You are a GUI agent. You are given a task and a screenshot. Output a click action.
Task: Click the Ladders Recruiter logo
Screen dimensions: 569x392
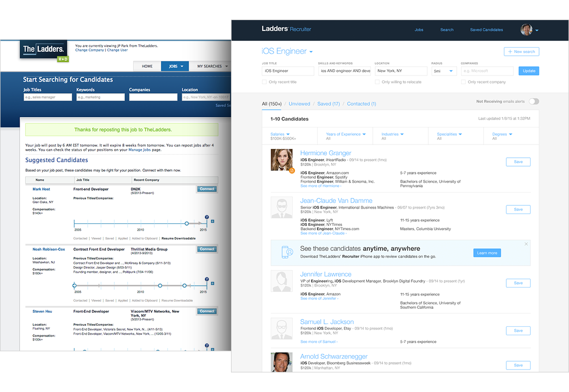click(x=286, y=29)
